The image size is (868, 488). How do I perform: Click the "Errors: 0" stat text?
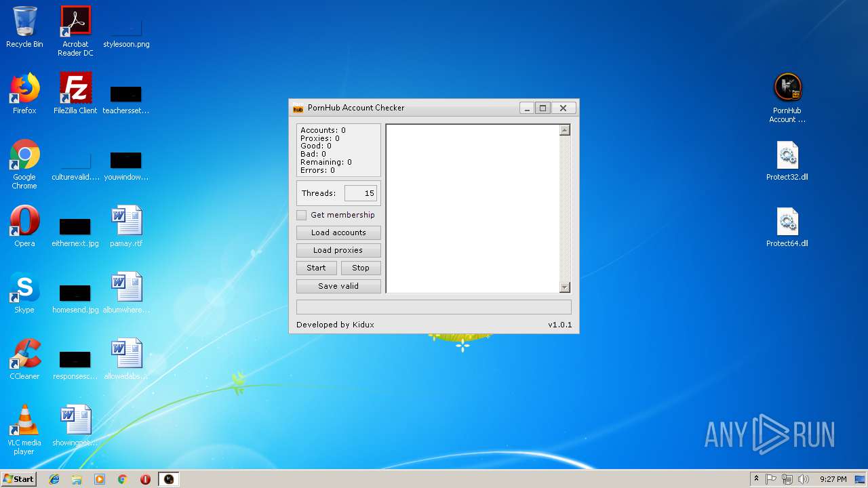pyautogui.click(x=317, y=170)
